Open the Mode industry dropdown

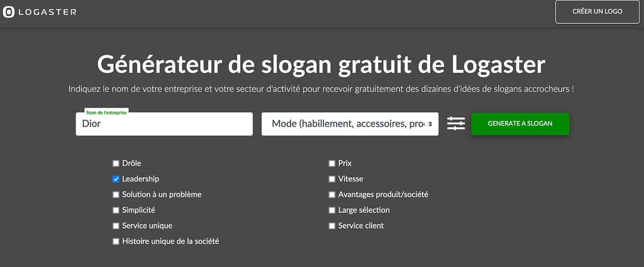tap(350, 124)
